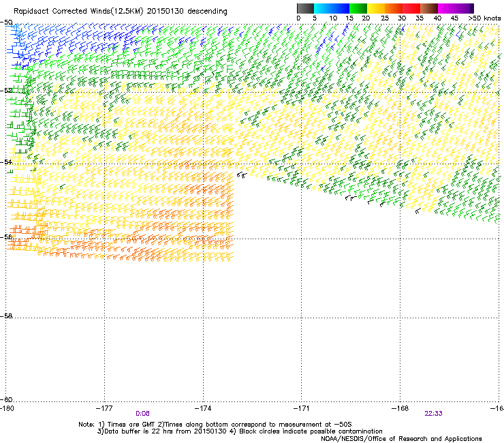
Task: Click the gray 0-5 knots color swatch
Action: [x=305, y=8]
